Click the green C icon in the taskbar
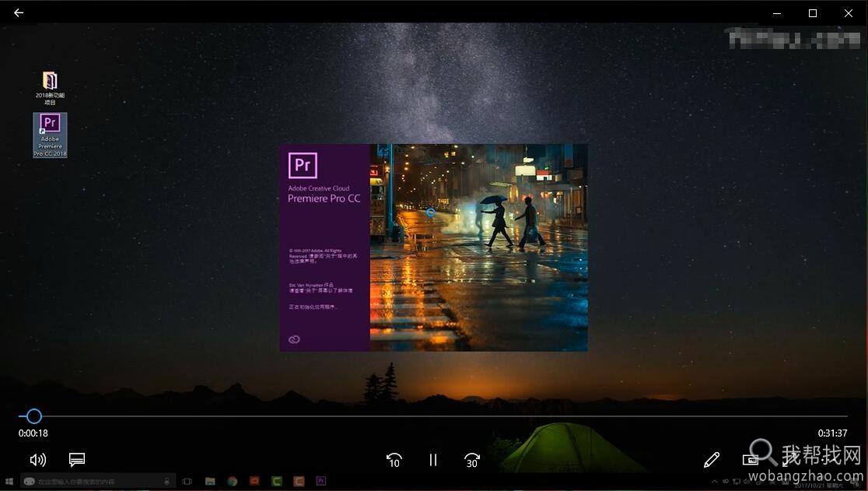The height and width of the screenshot is (491, 868). 277,482
